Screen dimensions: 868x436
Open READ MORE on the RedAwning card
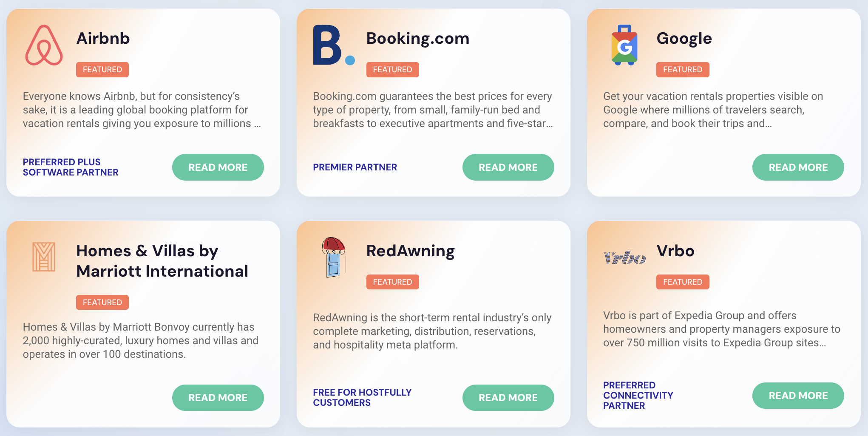coord(508,397)
